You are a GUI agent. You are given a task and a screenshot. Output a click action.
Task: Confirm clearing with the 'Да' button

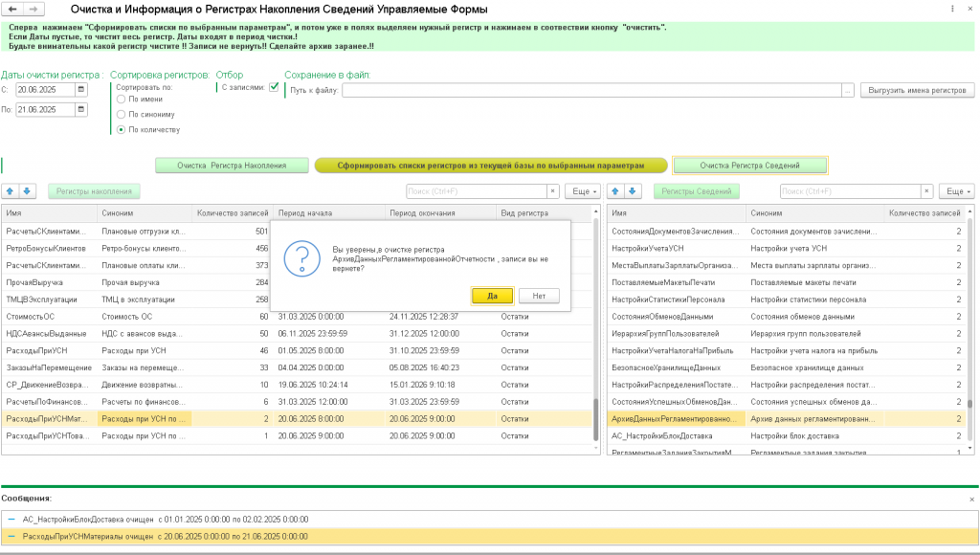tap(492, 296)
